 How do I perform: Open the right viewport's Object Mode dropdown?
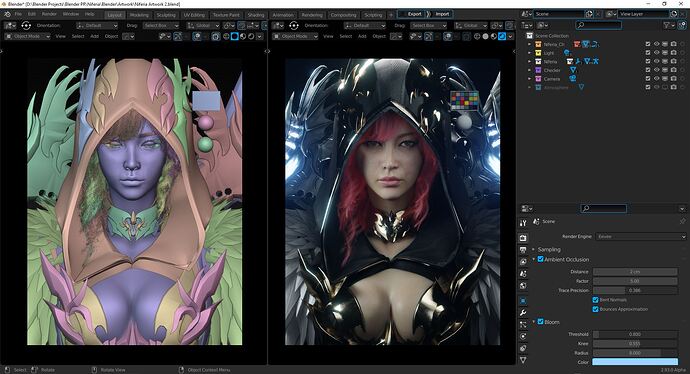click(295, 37)
